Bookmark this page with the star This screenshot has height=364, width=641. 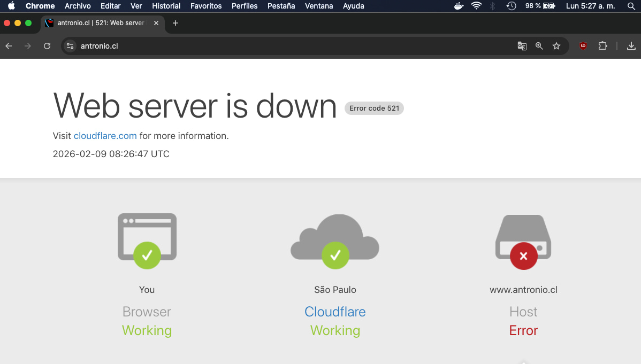(556, 46)
